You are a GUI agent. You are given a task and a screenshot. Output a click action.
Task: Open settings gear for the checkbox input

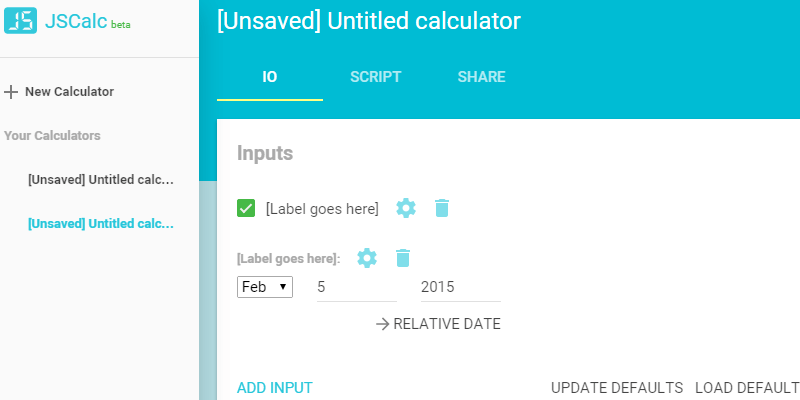coord(405,208)
